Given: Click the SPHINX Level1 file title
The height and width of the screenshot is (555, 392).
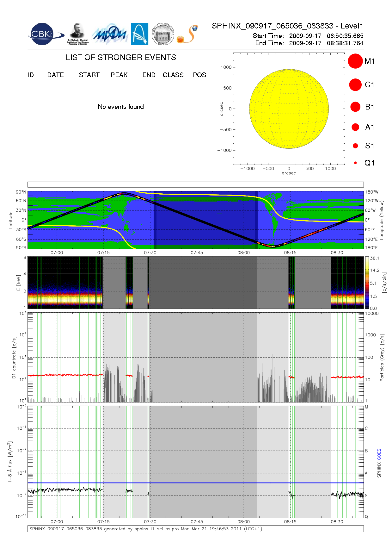Looking at the screenshot, I should point(287,26).
